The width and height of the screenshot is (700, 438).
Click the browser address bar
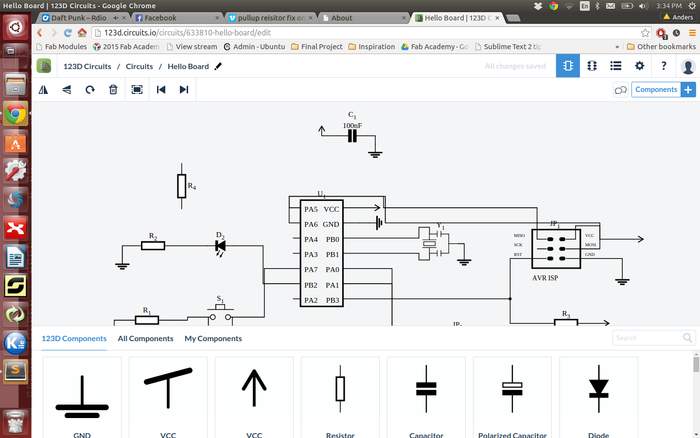tap(366, 33)
